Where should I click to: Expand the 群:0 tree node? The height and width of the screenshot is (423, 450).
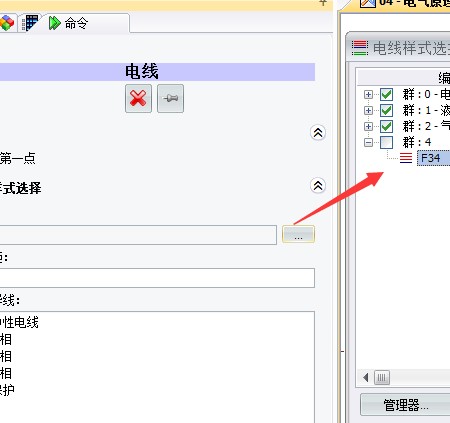368,95
